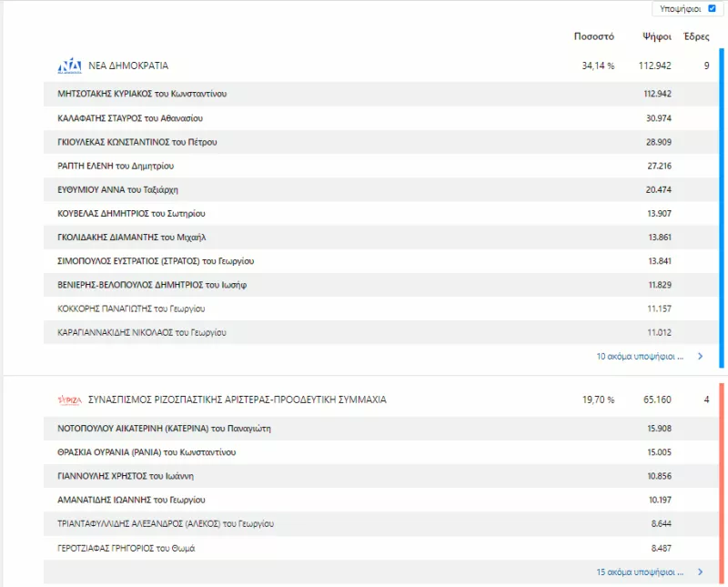Click the ΝΕΑ ΔΗΜΟΚΡΑΤΙΑ party logo
Viewport: 728px width, 587px height.
pyautogui.click(x=70, y=66)
